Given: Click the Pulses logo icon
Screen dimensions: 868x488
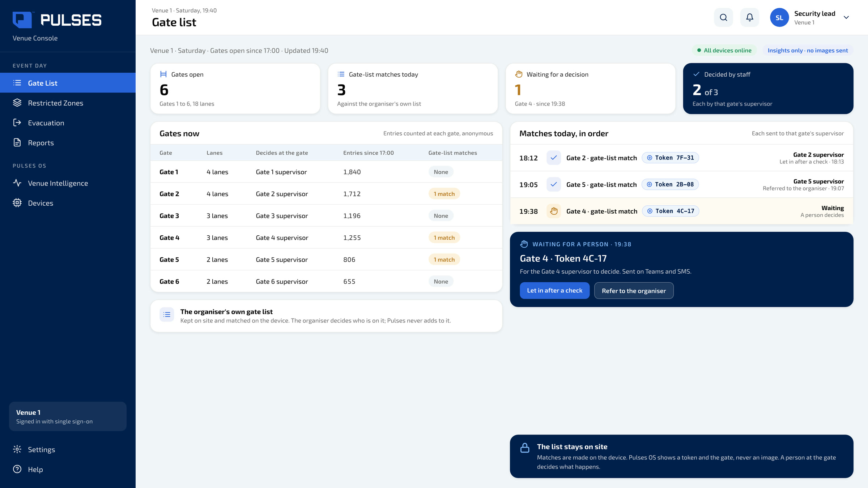Looking at the screenshot, I should click(x=22, y=20).
